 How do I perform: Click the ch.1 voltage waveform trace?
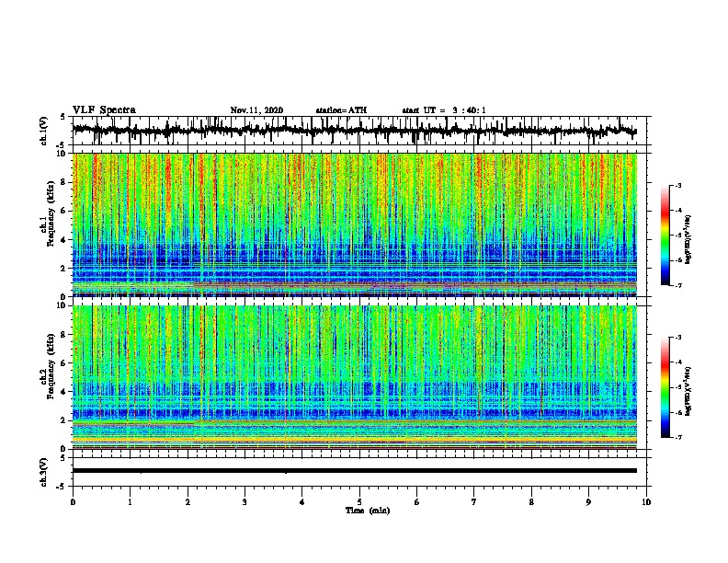point(354,131)
